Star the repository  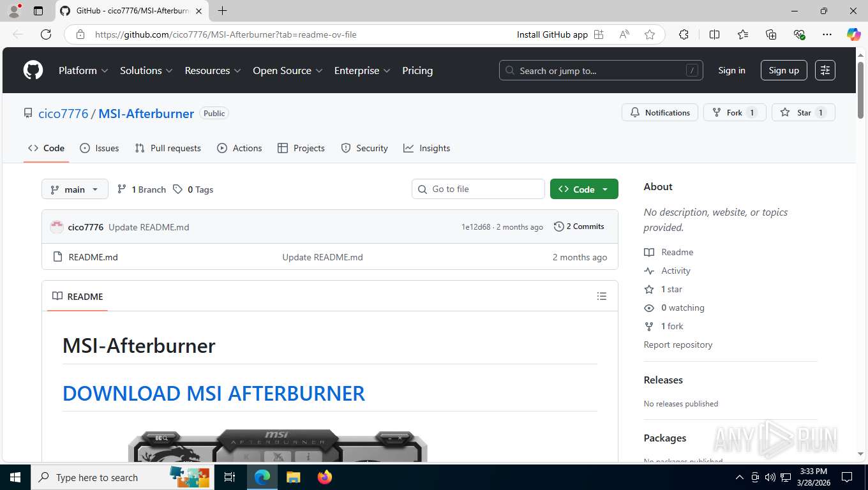tap(804, 112)
